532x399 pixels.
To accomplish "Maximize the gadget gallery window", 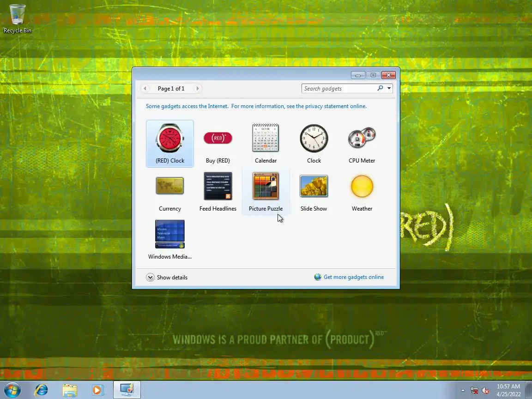I will (x=373, y=75).
